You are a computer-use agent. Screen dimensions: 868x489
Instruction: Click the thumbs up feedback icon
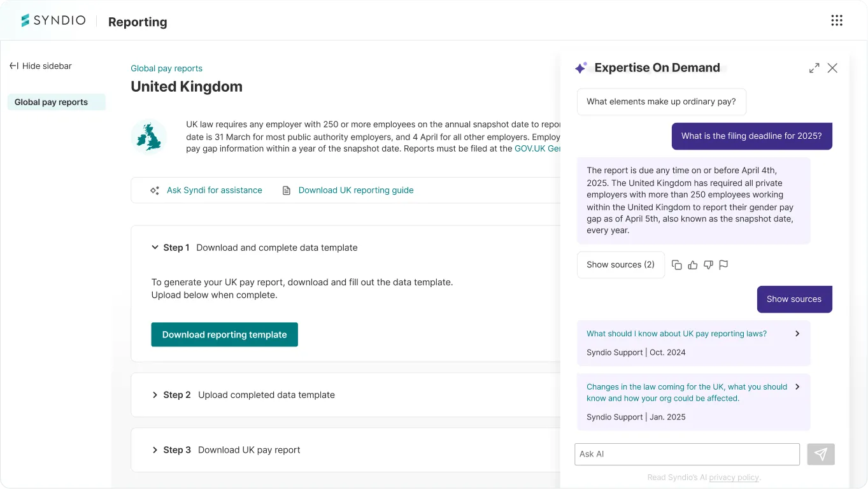(693, 265)
